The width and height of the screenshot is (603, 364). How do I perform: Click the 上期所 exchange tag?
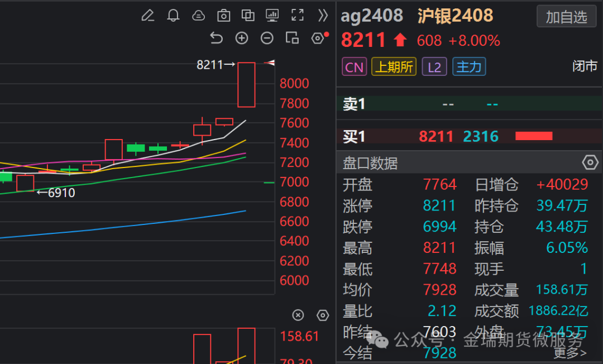click(394, 67)
